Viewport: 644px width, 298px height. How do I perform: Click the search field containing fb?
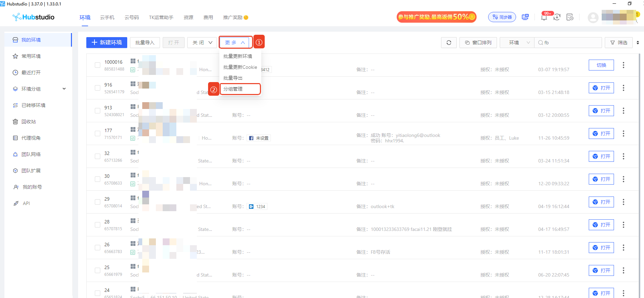point(568,43)
